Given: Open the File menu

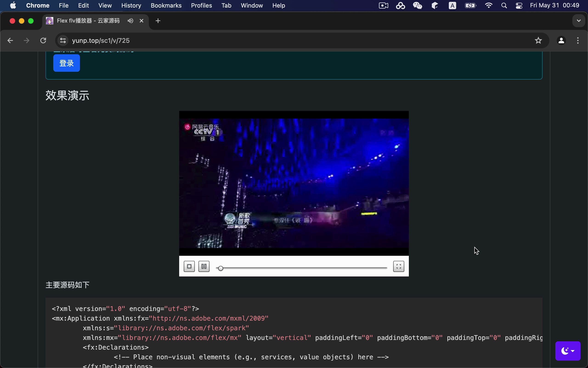Looking at the screenshot, I should click(x=64, y=5).
